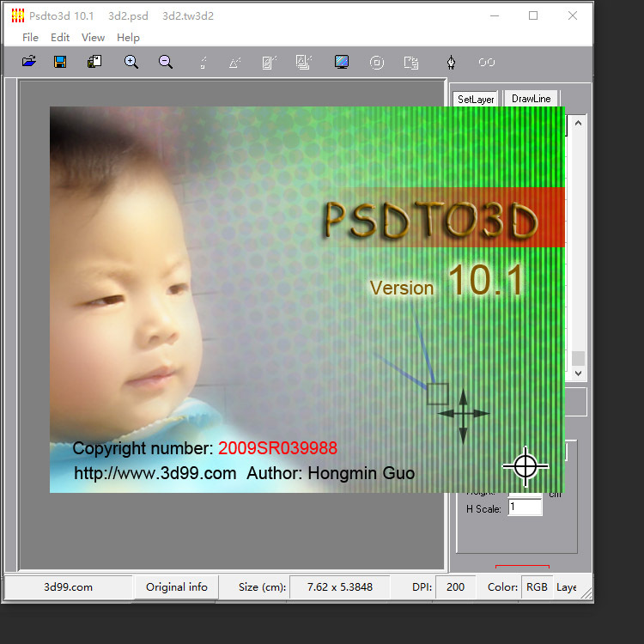Click the Save all copies icon
Viewport: 644px width, 644px height.
(94, 62)
